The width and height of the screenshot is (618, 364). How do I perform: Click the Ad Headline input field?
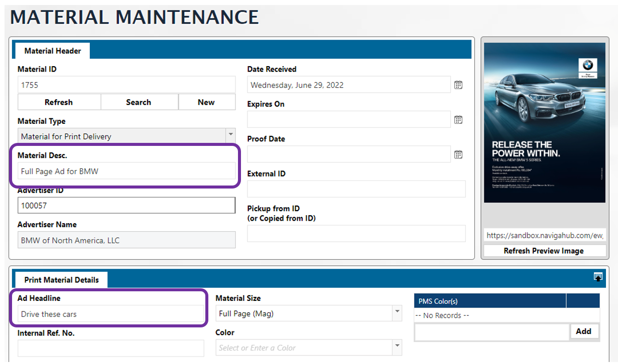110,314
